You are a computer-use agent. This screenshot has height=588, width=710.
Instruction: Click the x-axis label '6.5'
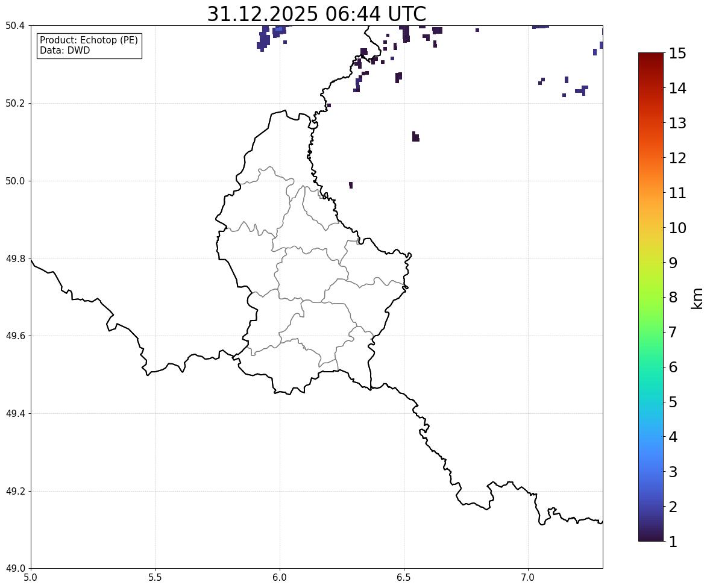[x=403, y=578]
